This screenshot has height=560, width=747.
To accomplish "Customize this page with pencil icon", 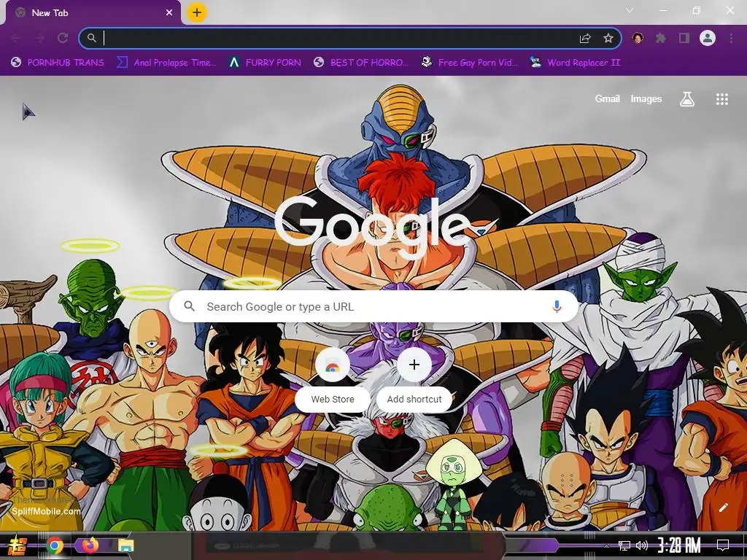I will tap(723, 507).
